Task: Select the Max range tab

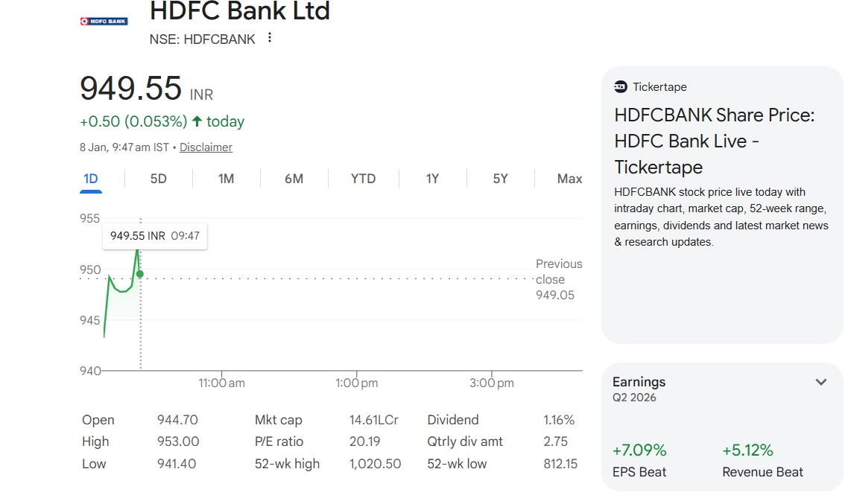Action: pos(569,179)
